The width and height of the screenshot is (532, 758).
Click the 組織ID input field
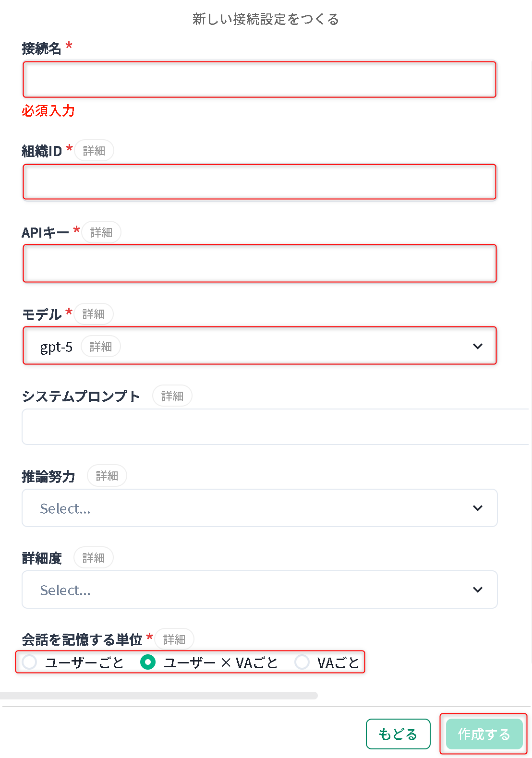(x=259, y=182)
